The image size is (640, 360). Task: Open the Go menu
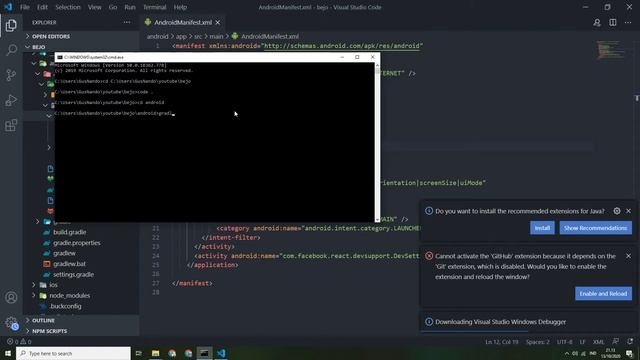coord(113,7)
